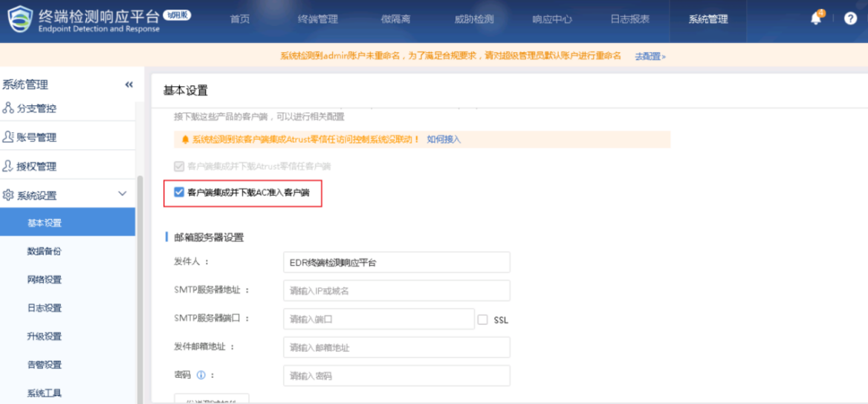The width and height of the screenshot is (868, 404).
Task: Open the 日志报表 top menu
Action: 629,20
